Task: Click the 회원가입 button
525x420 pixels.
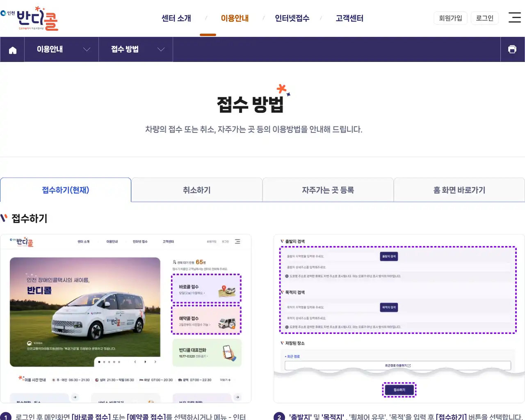Action: (x=450, y=18)
